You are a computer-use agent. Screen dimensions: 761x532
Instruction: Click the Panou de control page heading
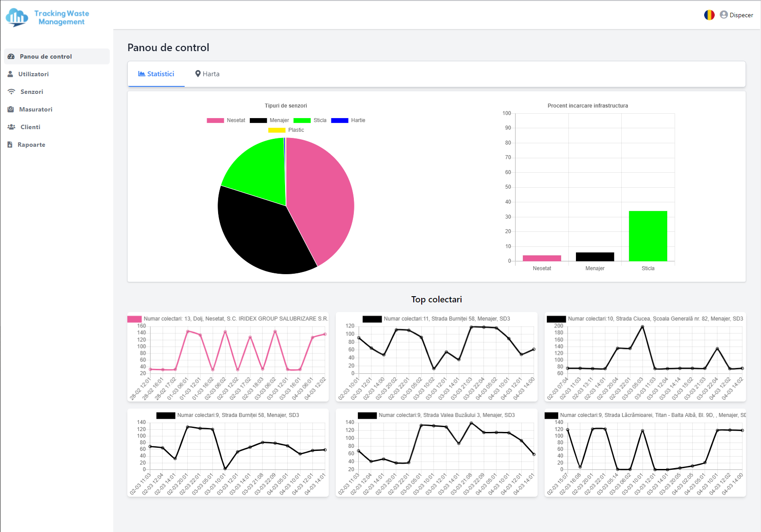(168, 48)
